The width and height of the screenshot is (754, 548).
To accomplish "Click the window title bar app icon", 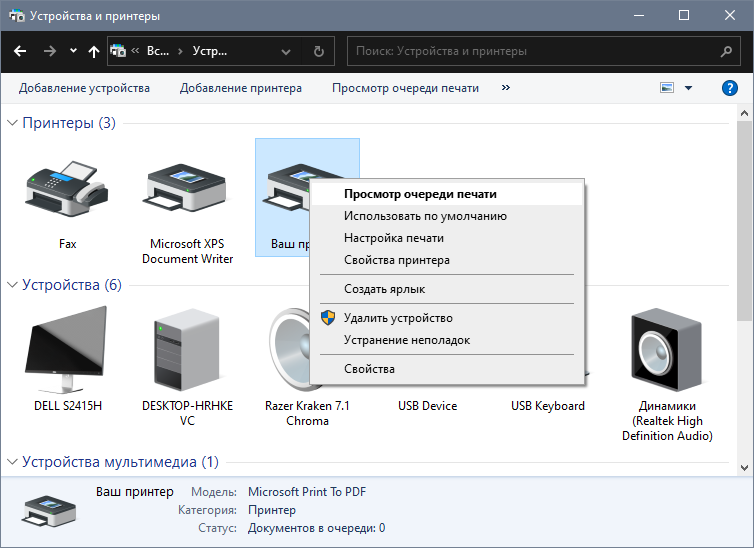I will pyautogui.click(x=17, y=16).
